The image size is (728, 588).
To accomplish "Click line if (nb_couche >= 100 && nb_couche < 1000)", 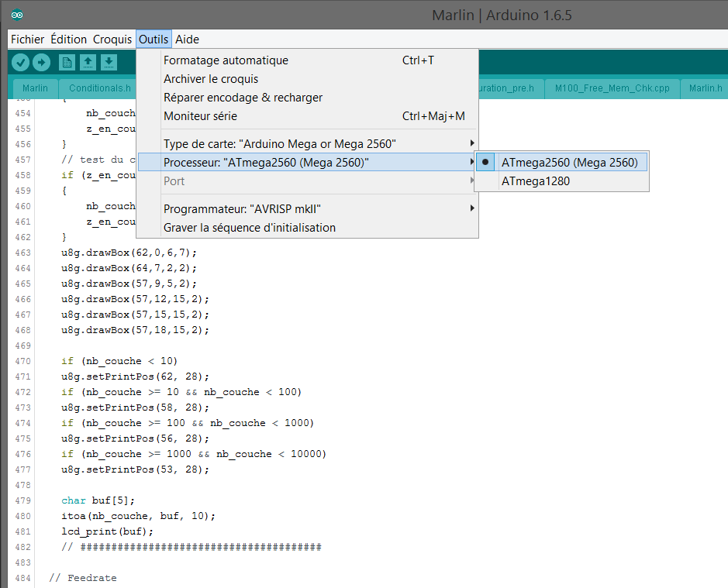I will click(188, 423).
